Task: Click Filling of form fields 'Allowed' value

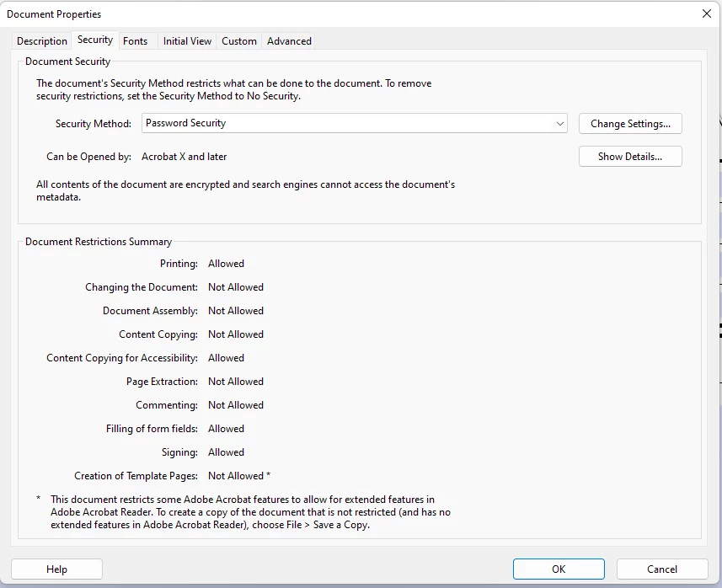Action: coord(226,429)
